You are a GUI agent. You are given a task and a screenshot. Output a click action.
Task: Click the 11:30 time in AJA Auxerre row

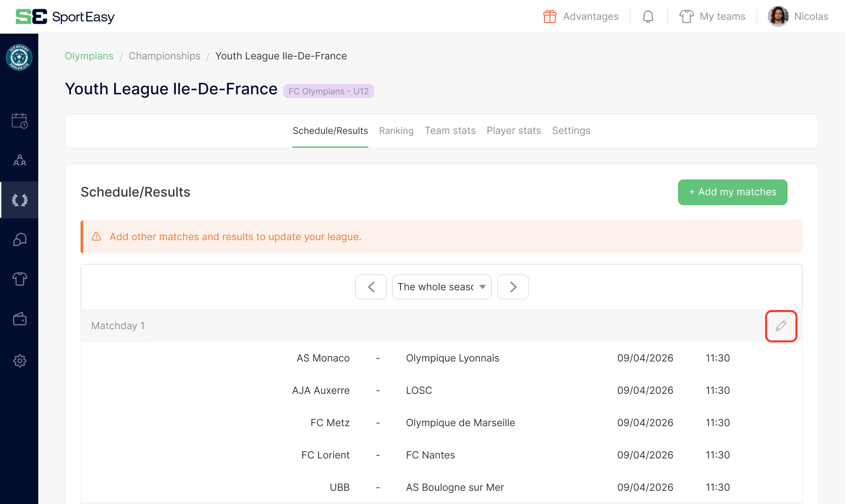718,391
